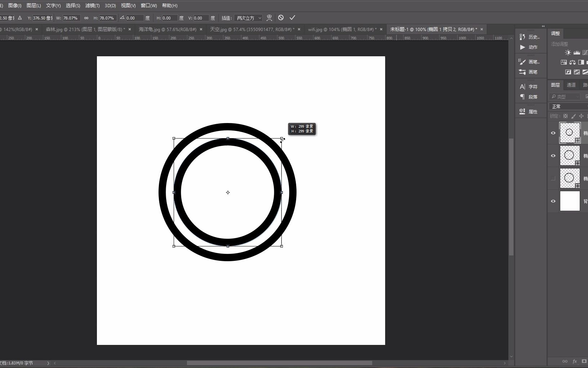The height and width of the screenshot is (368, 588).
Task: Close the 森林.jpg document tab
Action: coord(130,29)
